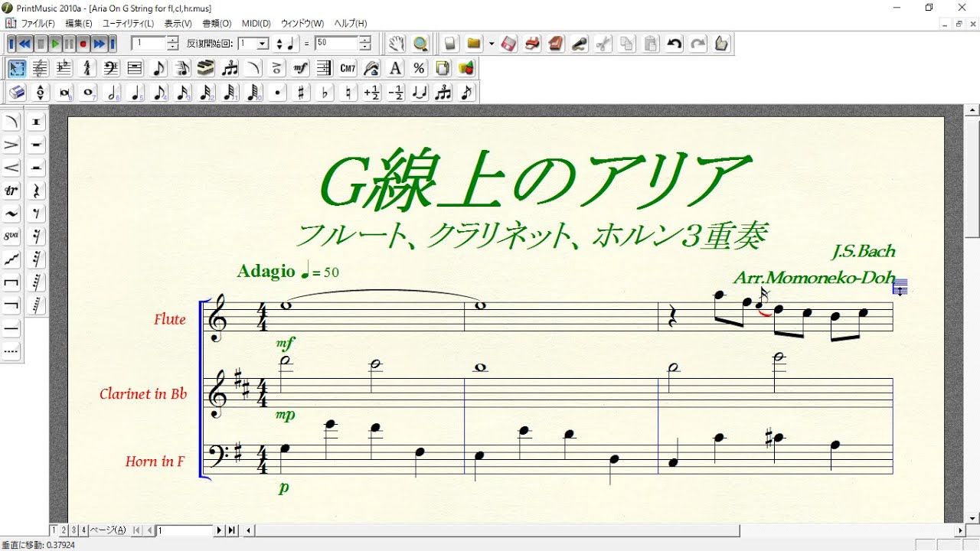Open the repeat start count dropdown
This screenshot has width=980, height=551.
263,44
